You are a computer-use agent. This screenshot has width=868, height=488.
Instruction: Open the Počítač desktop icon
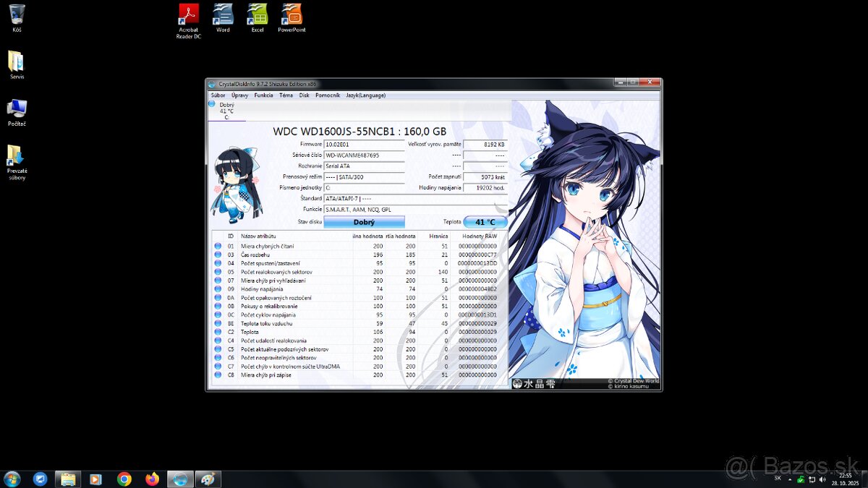[17, 109]
